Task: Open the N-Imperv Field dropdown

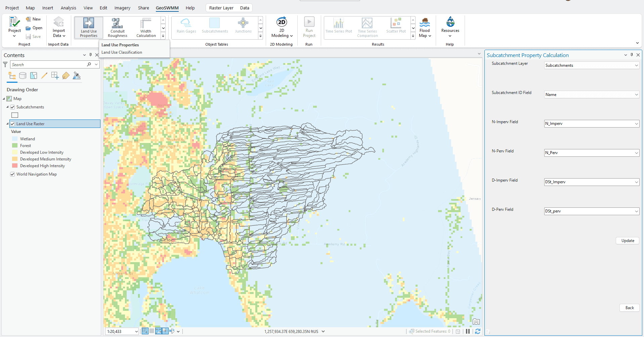Action: [x=592, y=124]
